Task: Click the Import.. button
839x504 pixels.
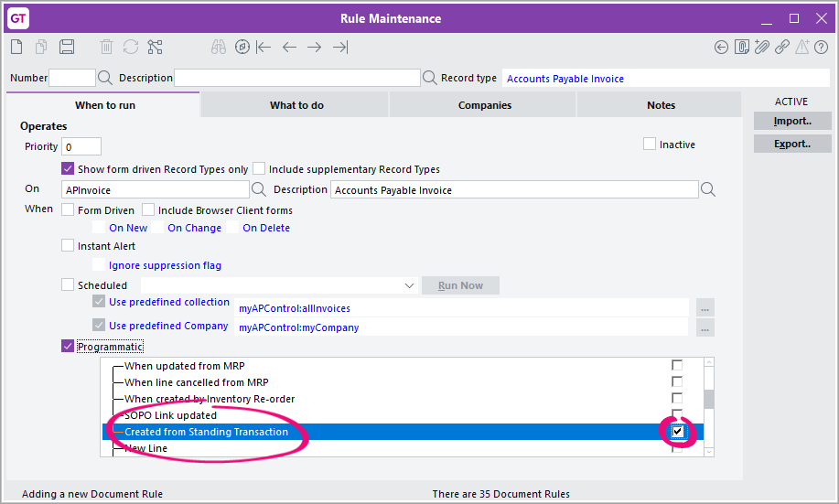Action: tap(791, 121)
